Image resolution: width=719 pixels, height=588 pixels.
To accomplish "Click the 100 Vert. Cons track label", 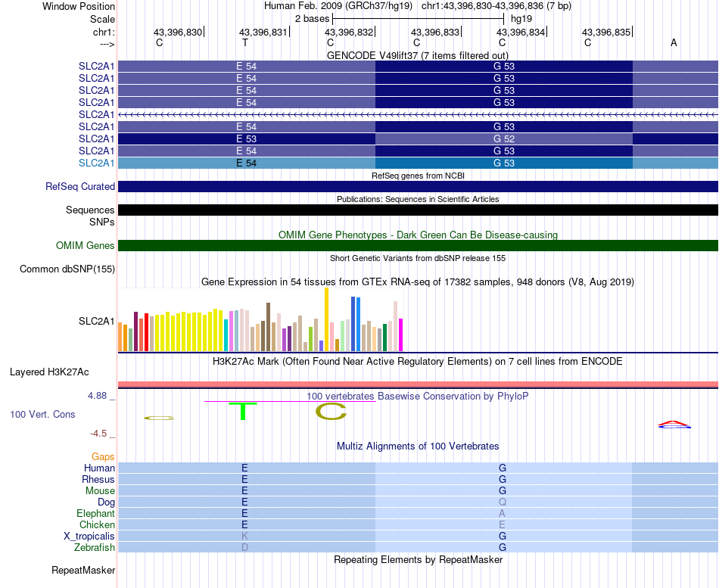I will (x=42, y=414).
